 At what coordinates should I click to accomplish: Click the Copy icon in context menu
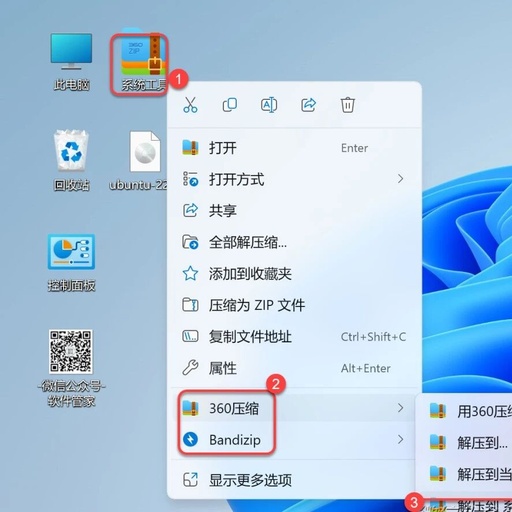230,105
